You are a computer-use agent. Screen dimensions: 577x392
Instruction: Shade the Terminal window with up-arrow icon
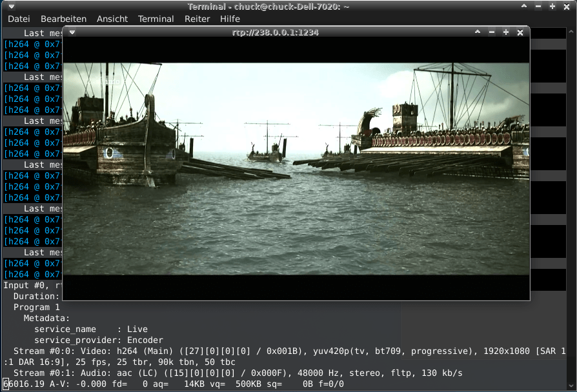coord(524,6)
